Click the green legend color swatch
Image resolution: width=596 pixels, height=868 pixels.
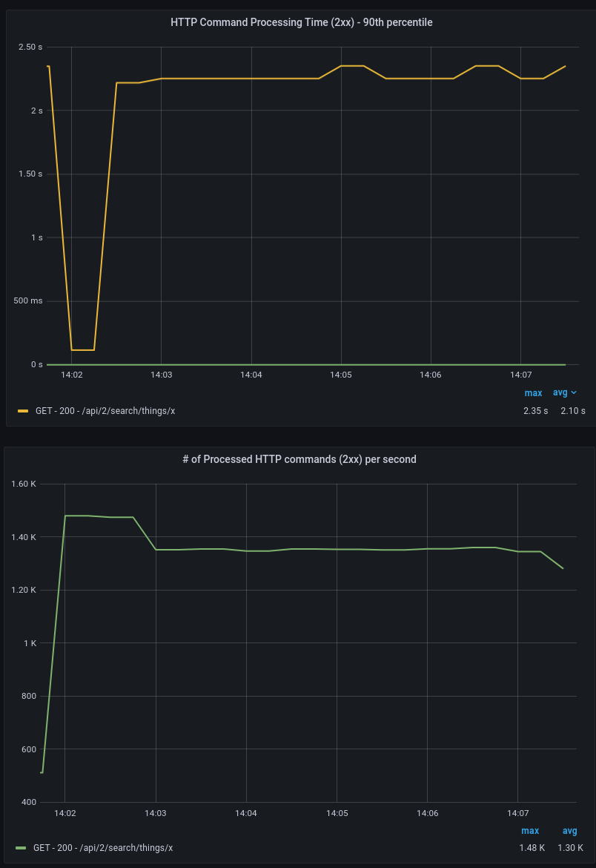coord(21,848)
